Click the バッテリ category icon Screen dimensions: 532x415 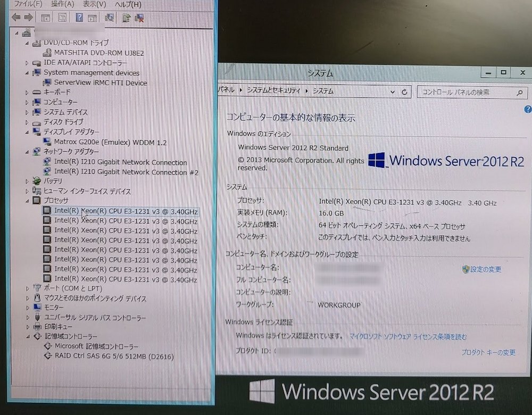(37, 181)
